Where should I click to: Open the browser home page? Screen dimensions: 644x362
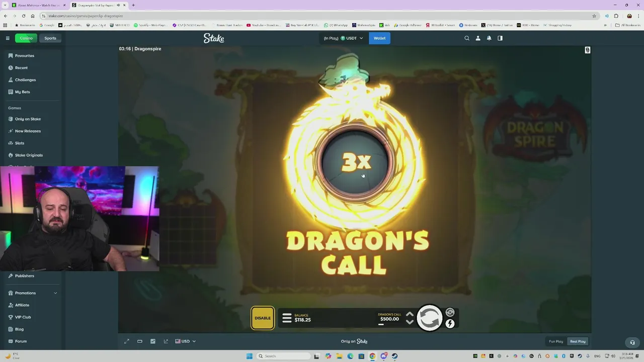click(x=33, y=16)
